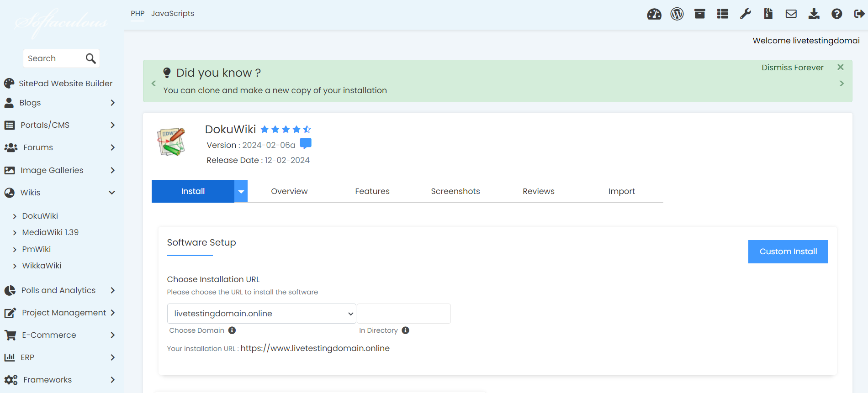Click the Forums group icon
868x393 pixels.
point(11,147)
